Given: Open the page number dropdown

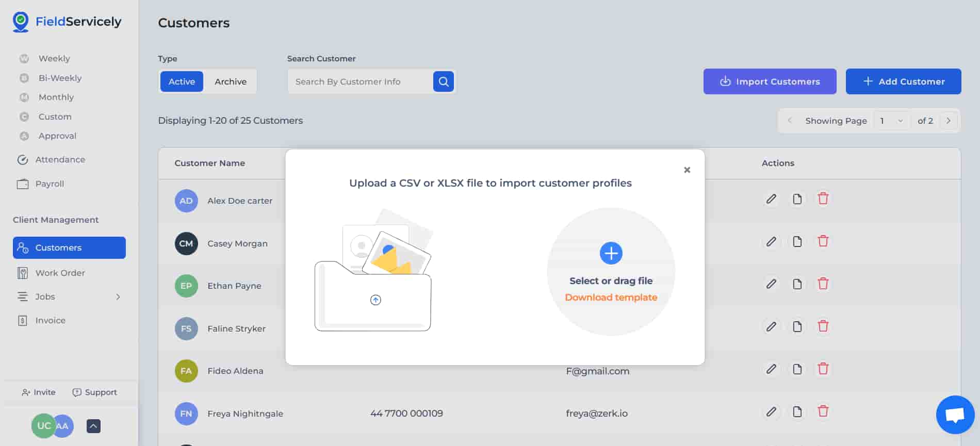Looking at the screenshot, I should pos(891,121).
